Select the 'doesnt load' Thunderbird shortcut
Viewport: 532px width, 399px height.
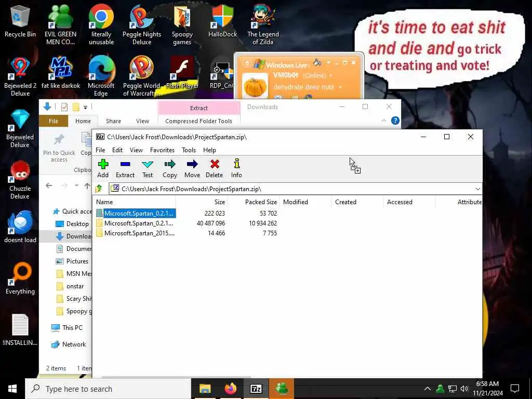(20, 227)
